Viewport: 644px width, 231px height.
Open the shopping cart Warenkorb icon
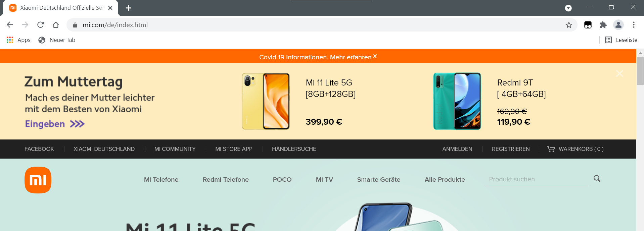tap(551, 149)
